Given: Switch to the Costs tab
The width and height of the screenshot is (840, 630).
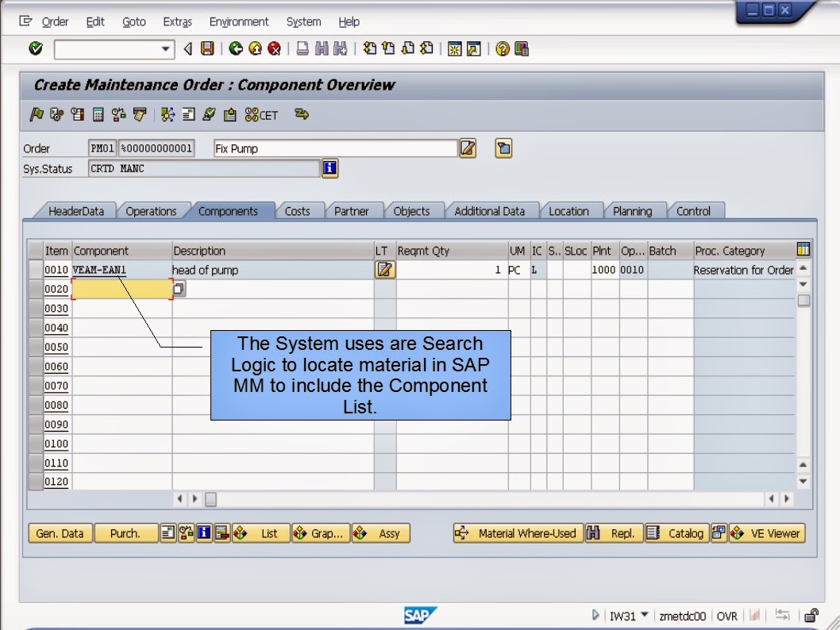Looking at the screenshot, I should click(x=299, y=210).
